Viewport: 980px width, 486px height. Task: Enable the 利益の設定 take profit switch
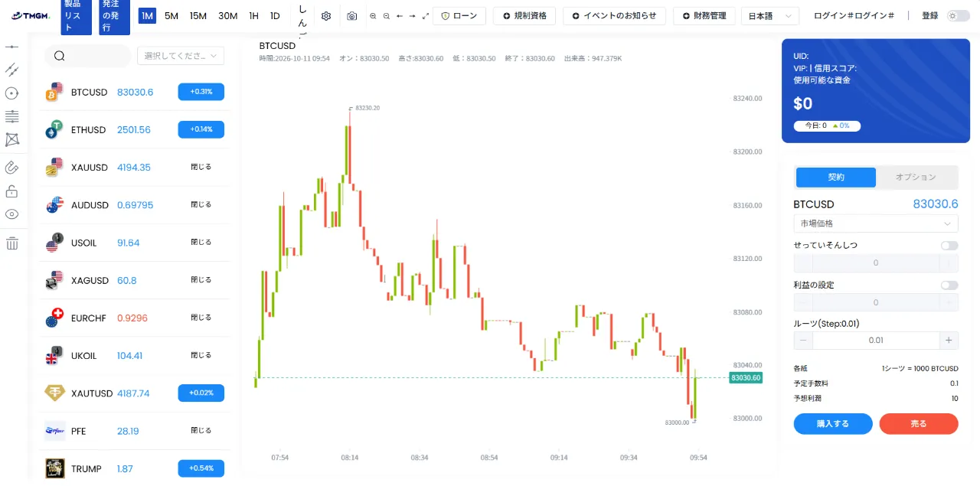949,285
